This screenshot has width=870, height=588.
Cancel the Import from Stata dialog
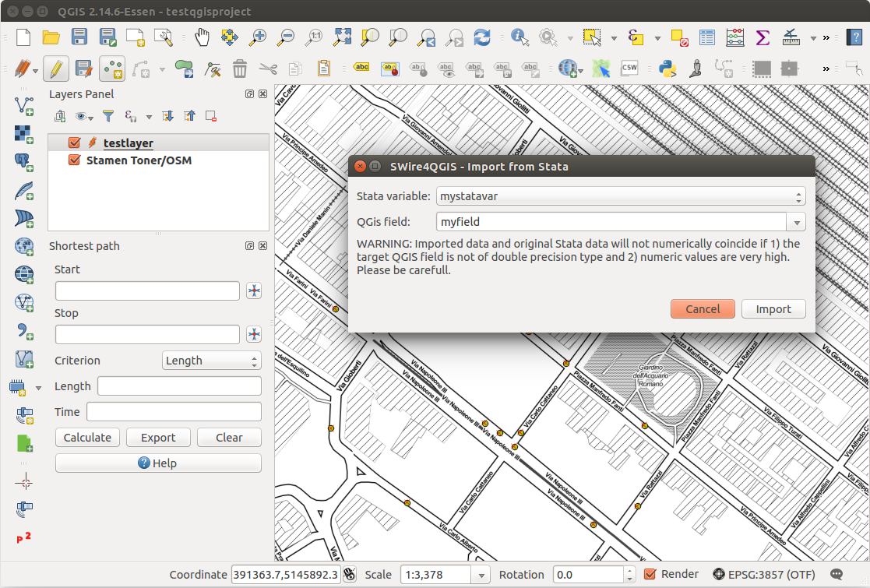click(703, 309)
